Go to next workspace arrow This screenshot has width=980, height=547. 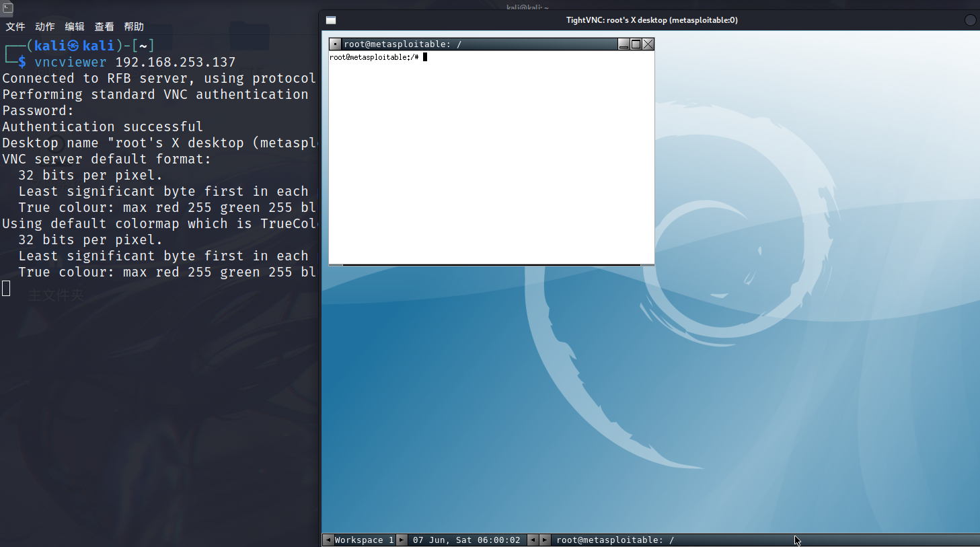click(x=402, y=540)
